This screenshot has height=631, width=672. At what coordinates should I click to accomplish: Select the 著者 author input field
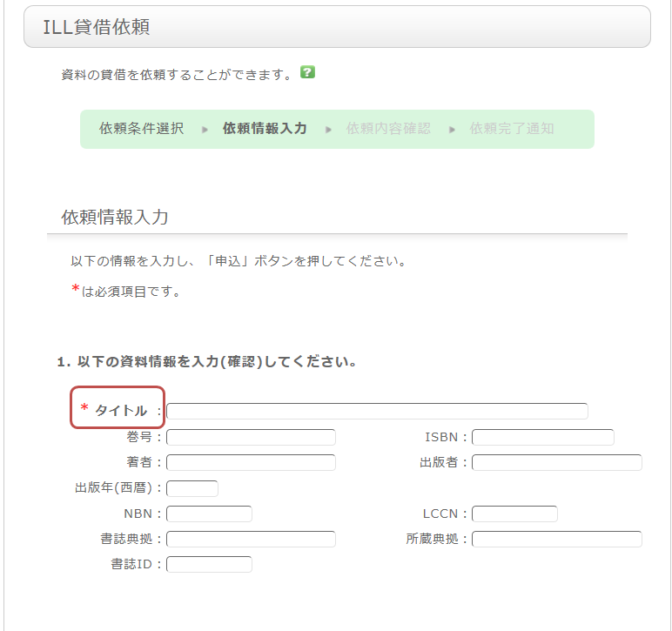pos(251,462)
